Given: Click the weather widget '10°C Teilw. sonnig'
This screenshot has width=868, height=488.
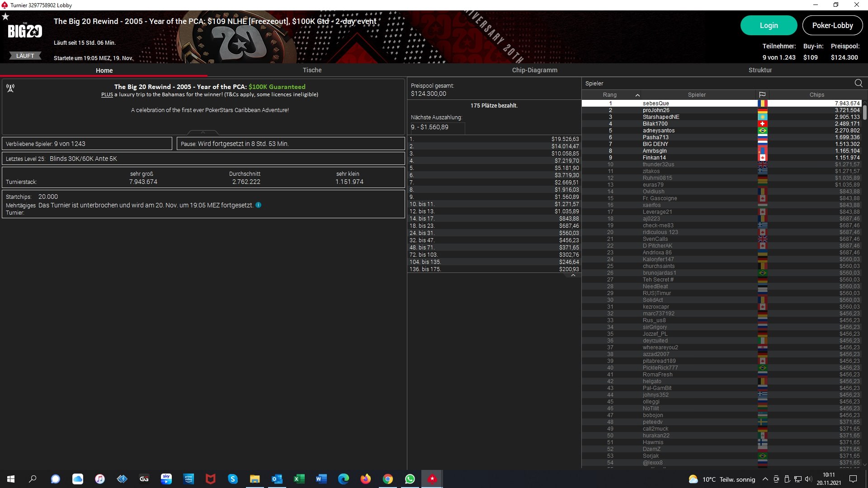Looking at the screenshot, I should point(722,479).
